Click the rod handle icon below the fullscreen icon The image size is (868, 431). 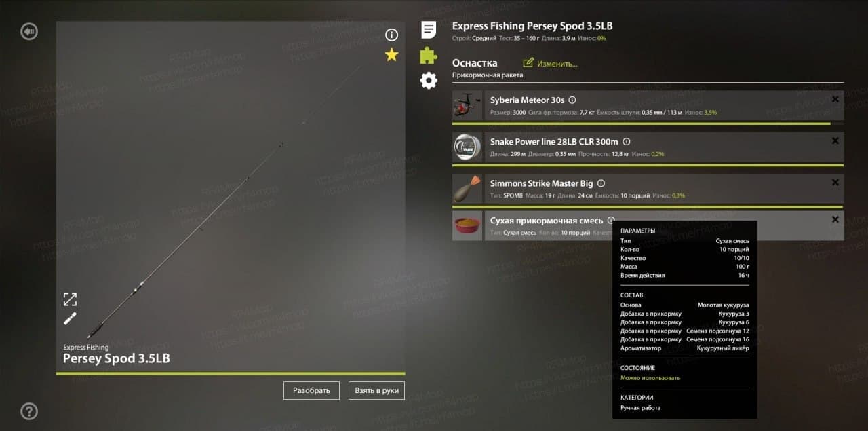pos(70,318)
